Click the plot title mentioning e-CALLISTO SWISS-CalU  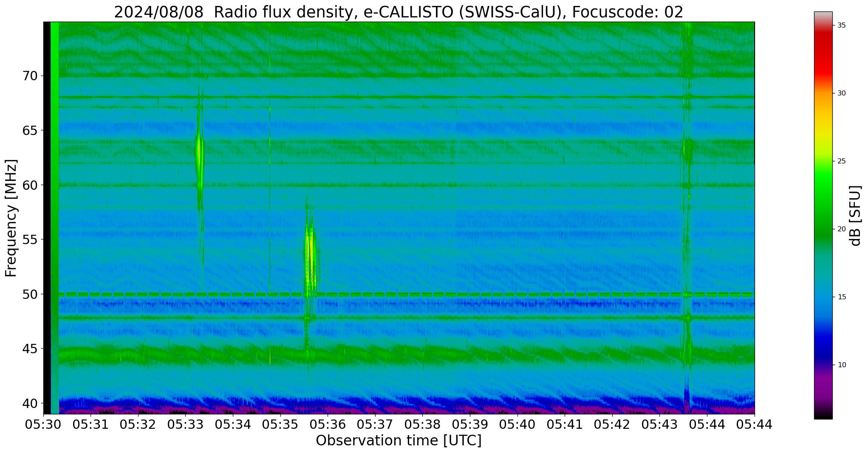[399, 12]
